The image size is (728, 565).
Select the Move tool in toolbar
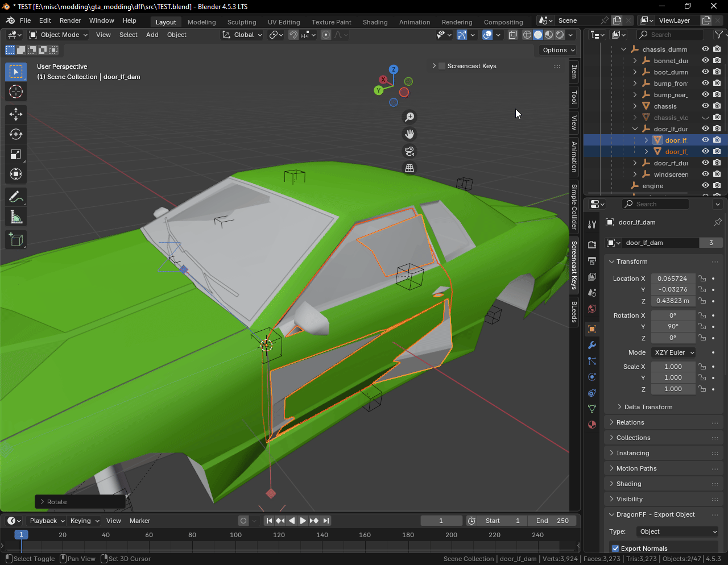click(x=16, y=114)
